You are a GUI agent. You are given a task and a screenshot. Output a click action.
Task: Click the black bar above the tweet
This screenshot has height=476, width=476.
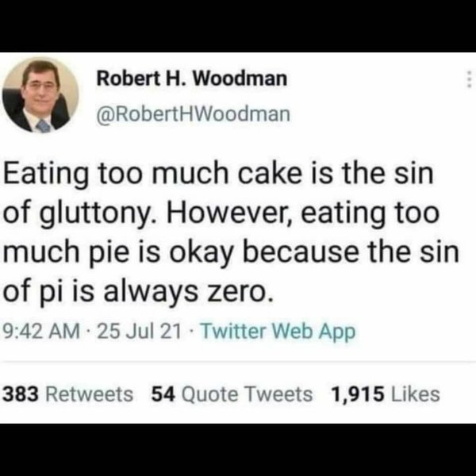238,24
